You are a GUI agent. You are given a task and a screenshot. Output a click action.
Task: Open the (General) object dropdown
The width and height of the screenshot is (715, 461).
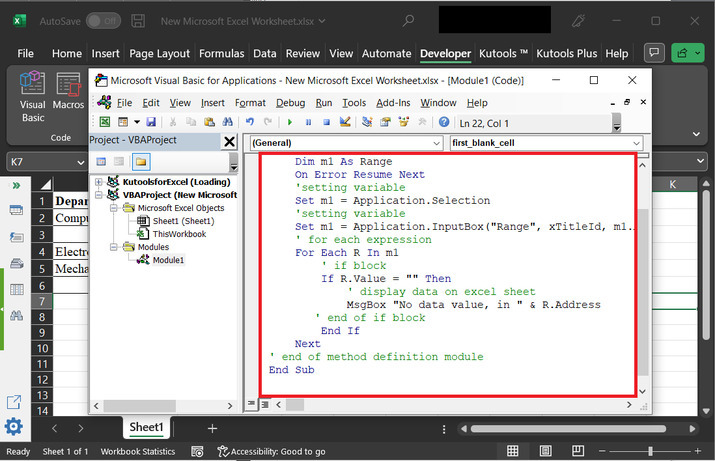tap(435, 144)
